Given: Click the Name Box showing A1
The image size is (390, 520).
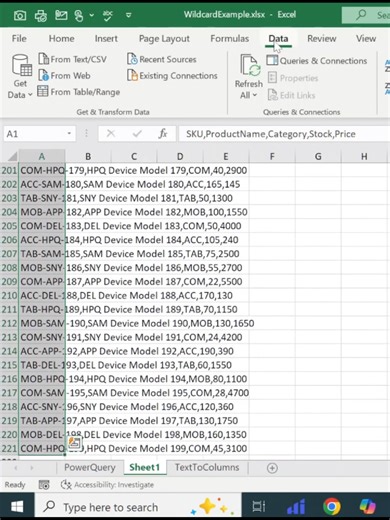Looking at the screenshot, I should [x=33, y=134].
